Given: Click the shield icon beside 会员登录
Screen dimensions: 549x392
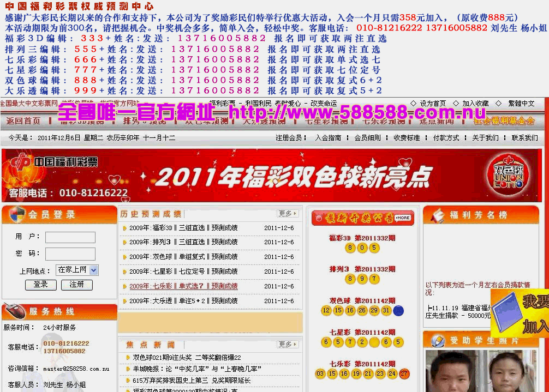Looking at the screenshot, I should (x=16, y=214).
